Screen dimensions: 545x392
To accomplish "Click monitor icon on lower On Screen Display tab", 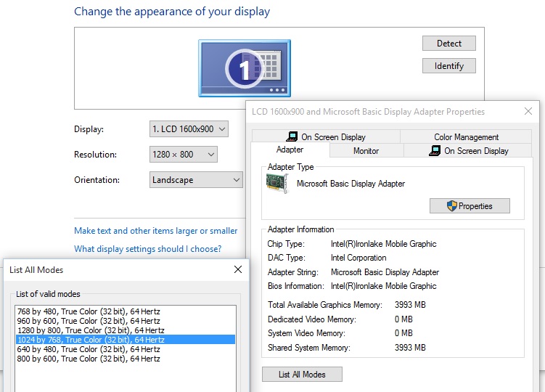I will [x=435, y=150].
